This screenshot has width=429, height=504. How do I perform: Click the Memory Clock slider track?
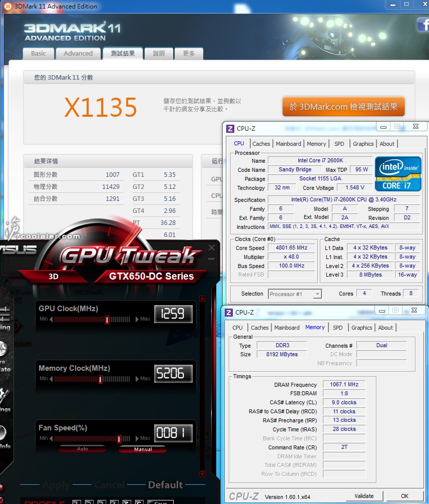(92, 379)
